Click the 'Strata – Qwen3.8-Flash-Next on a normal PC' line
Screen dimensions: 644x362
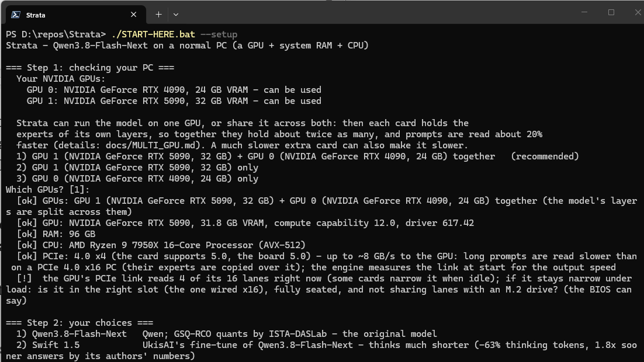tap(187, 46)
